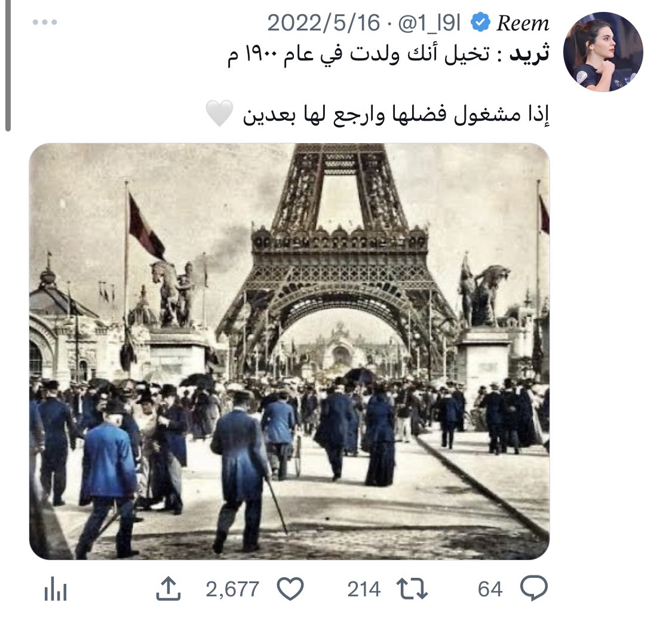
Task: Click the 2,677 likes count
Action: (x=233, y=589)
